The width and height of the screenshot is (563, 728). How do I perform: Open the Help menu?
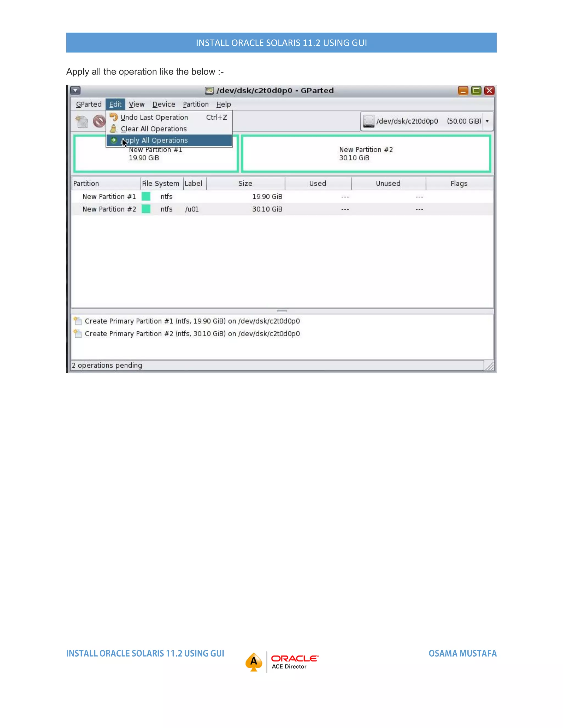[x=223, y=104]
